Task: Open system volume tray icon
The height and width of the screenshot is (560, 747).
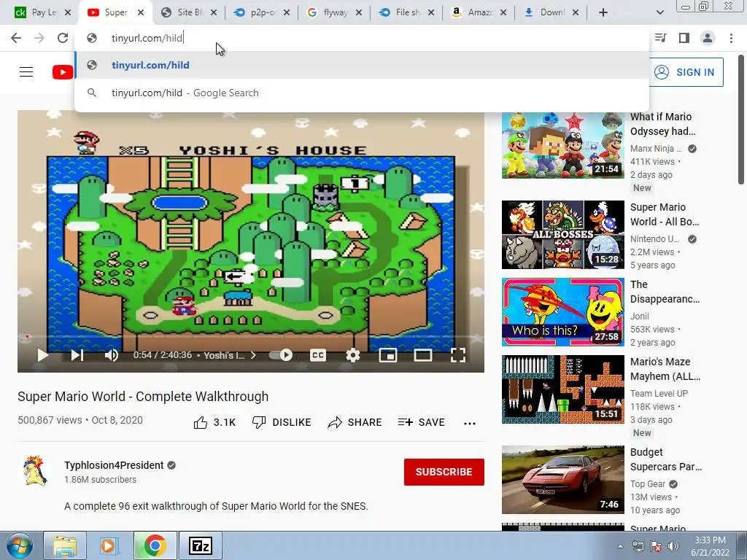Action: click(673, 546)
